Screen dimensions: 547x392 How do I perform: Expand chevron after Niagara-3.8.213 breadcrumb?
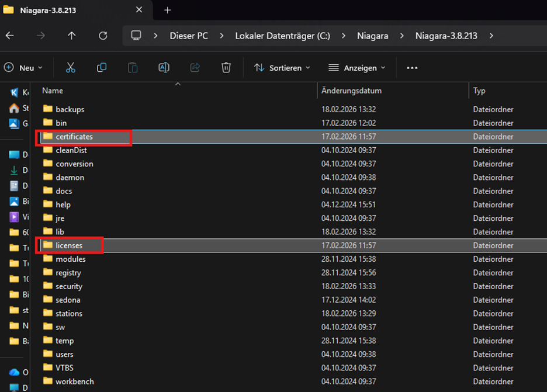tap(491, 36)
